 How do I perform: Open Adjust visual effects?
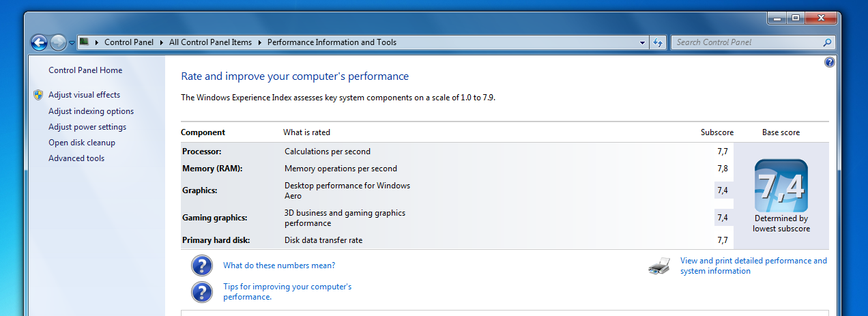[x=84, y=95]
